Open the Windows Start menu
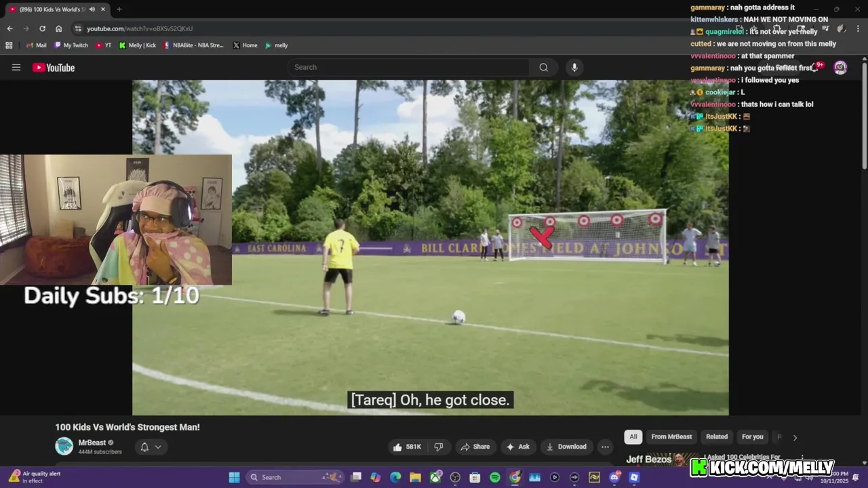 [x=234, y=477]
